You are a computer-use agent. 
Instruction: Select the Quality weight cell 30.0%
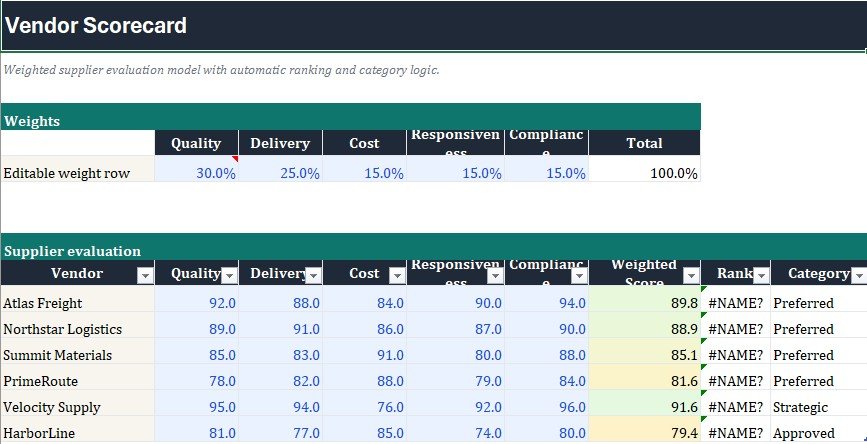pos(196,169)
